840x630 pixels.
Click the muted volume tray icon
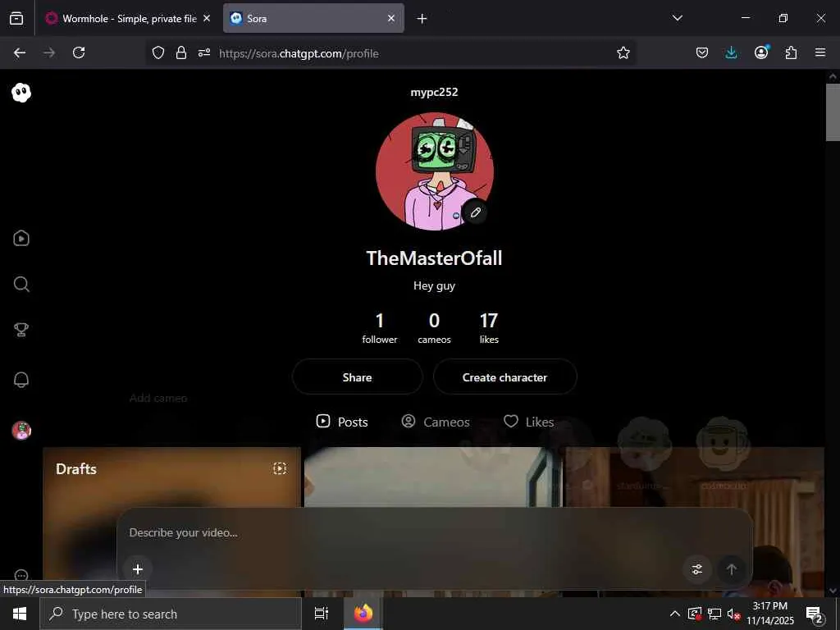[733, 614]
